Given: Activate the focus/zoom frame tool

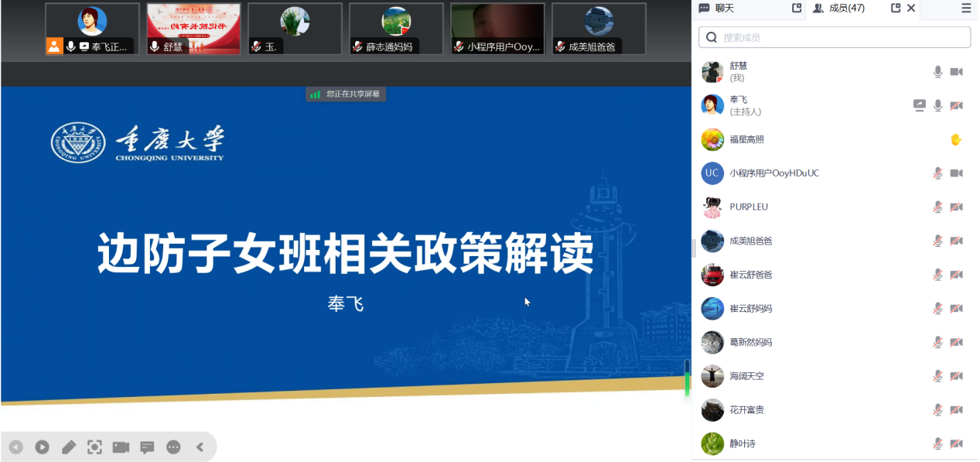Looking at the screenshot, I should pyautogui.click(x=94, y=447).
